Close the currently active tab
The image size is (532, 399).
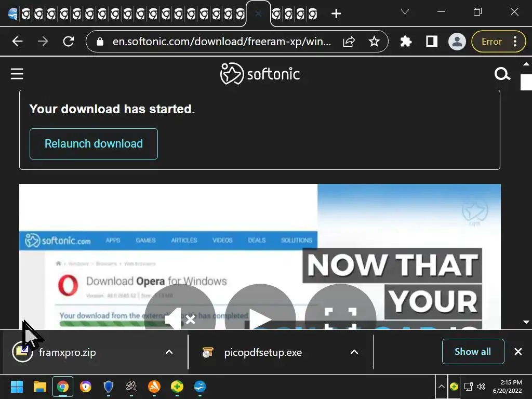click(x=258, y=14)
